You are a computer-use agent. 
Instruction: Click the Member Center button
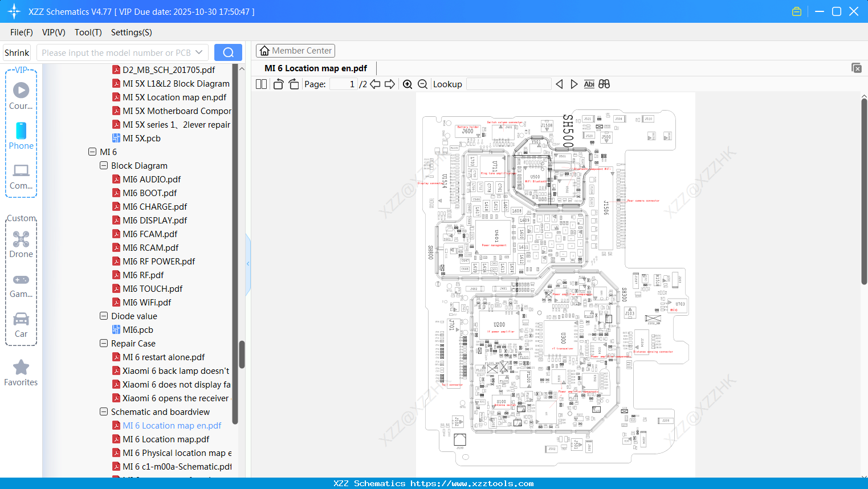pyautogui.click(x=295, y=50)
